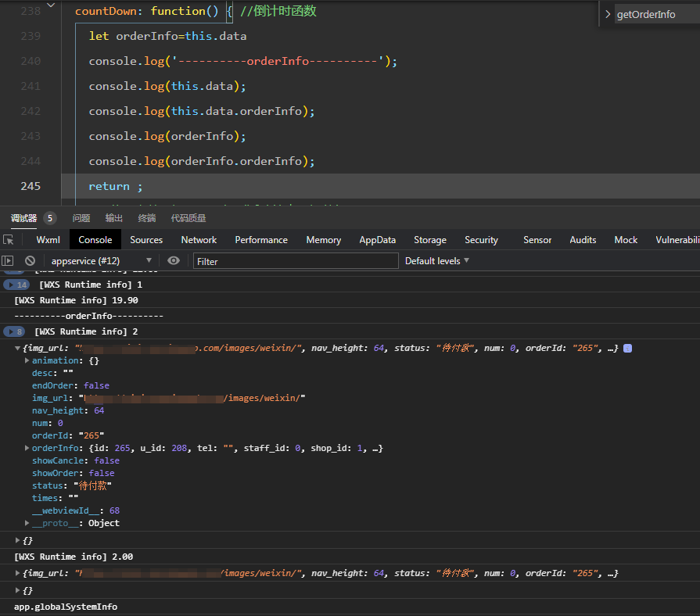
Task: Click the orderId: "265" property
Action: 68,435
